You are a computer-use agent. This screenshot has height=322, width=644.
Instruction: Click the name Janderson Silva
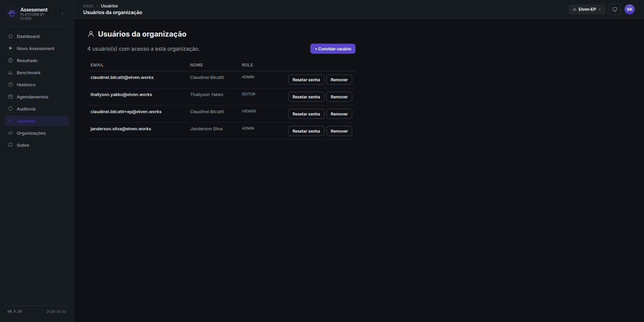point(206,129)
